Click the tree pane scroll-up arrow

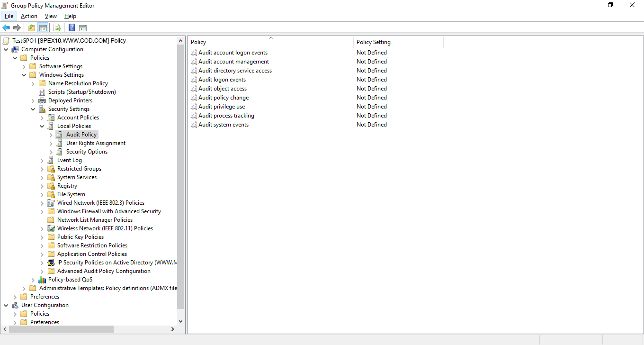pyautogui.click(x=180, y=41)
